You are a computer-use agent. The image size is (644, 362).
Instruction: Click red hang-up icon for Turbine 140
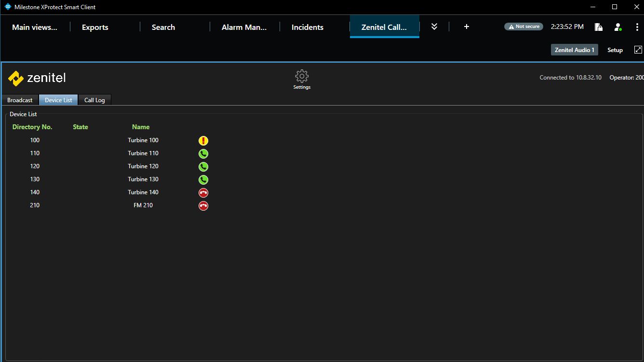[x=203, y=193]
